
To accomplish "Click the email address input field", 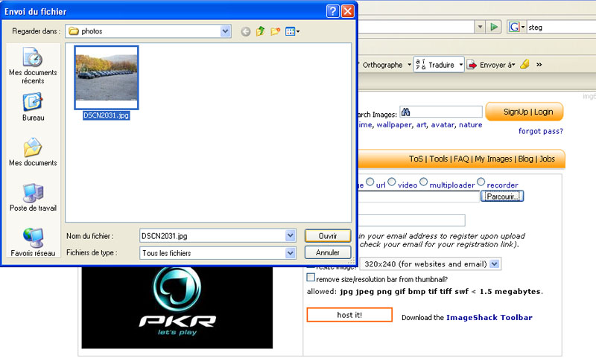I will [x=412, y=220].
